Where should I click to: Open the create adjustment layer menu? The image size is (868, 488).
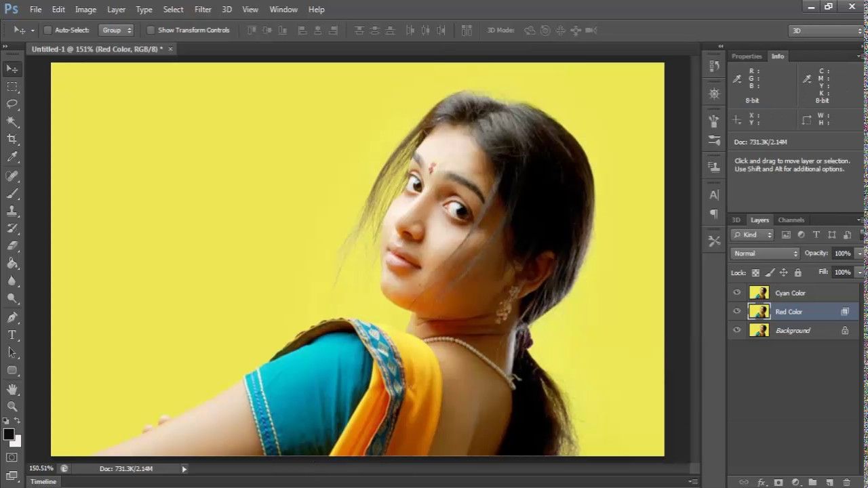795,483
